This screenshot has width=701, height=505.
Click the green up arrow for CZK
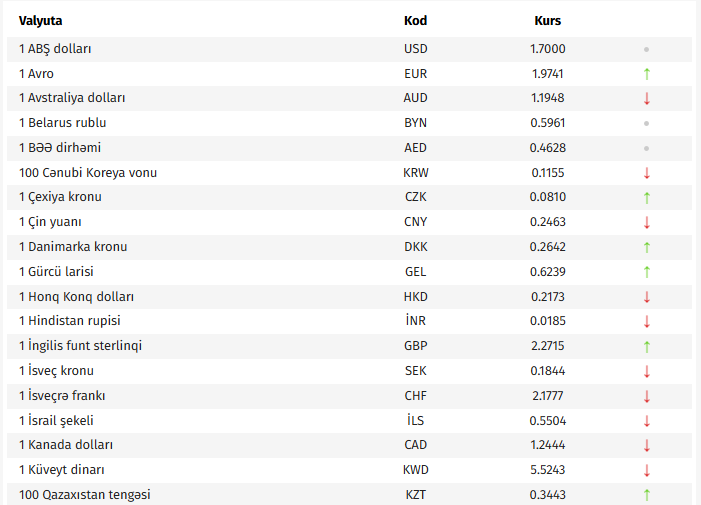(647, 197)
